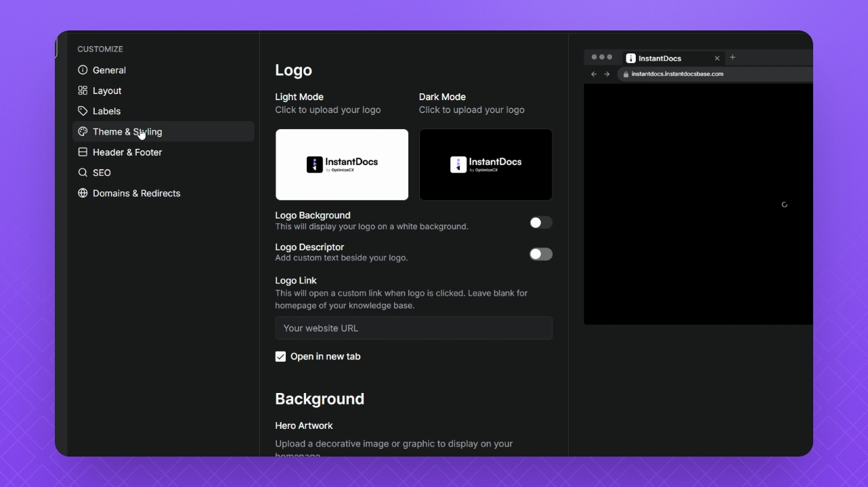Open a new tab in preview browser
Screen dimensions: 868x487
click(x=733, y=57)
